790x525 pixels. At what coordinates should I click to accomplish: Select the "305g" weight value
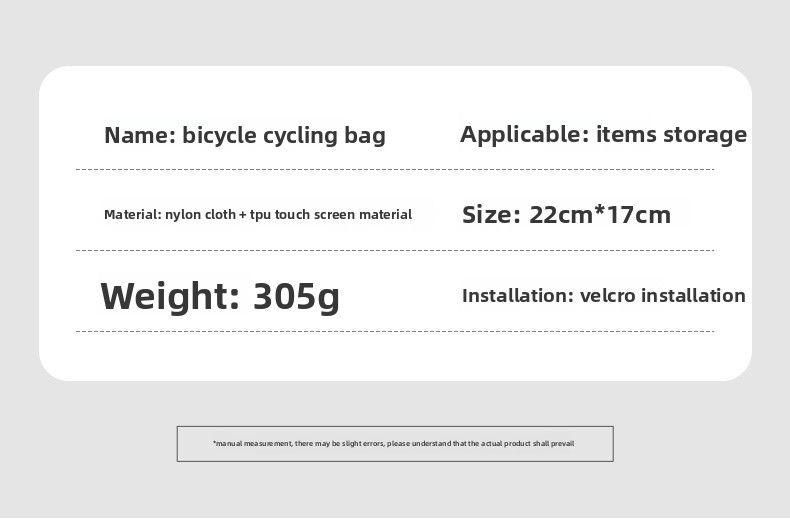click(296, 296)
